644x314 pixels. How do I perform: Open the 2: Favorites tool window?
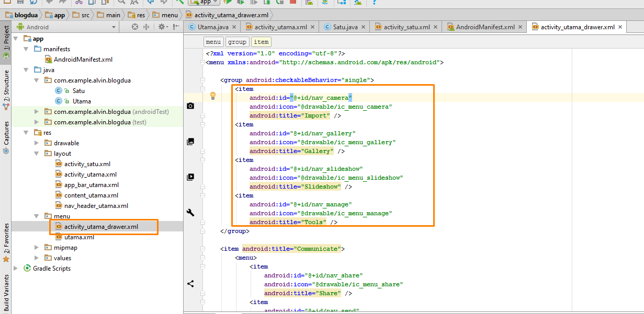(x=6, y=242)
